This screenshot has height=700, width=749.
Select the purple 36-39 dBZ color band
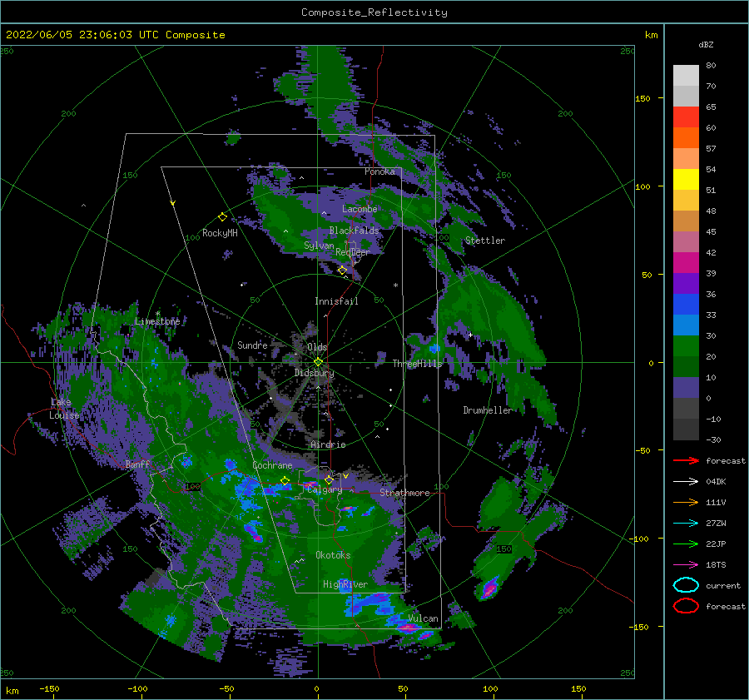pyautogui.click(x=686, y=284)
